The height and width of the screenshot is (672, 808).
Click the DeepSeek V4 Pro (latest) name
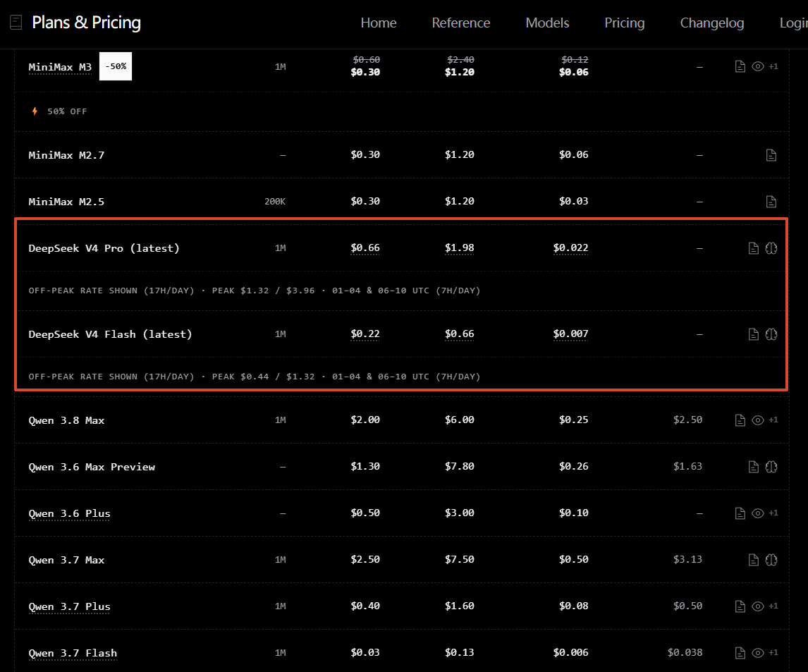104,248
